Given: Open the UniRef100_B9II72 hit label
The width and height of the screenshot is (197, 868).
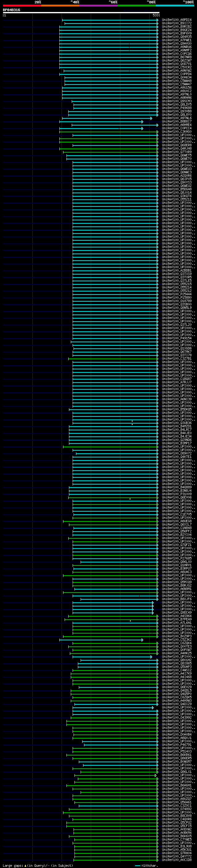Looking at the screenshot, I should click(176, 23).
